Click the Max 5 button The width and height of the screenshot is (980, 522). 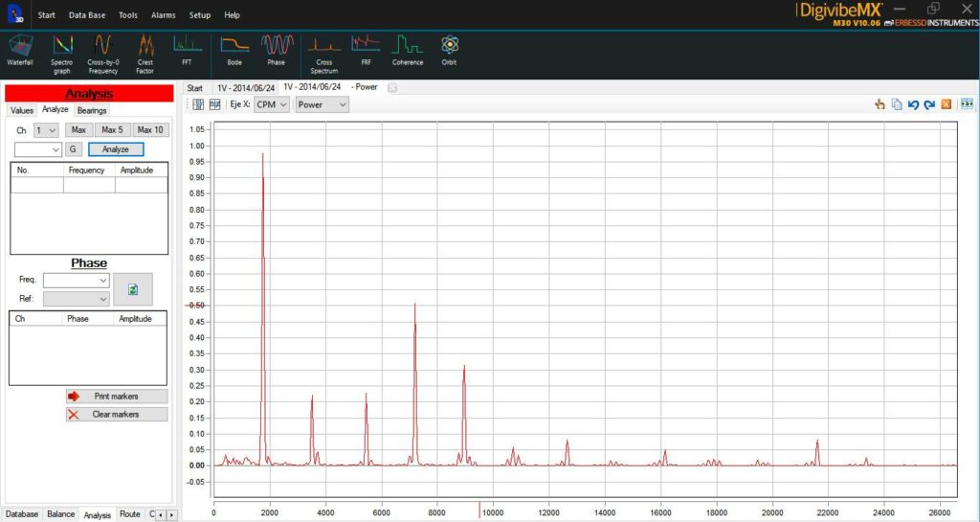tap(113, 130)
